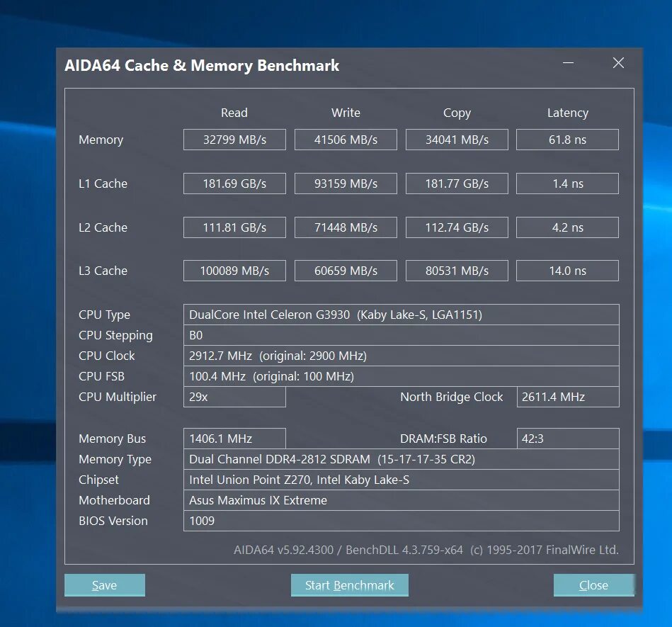Image resolution: width=672 pixels, height=627 pixels.
Task: Start the benchmark
Action: point(349,585)
